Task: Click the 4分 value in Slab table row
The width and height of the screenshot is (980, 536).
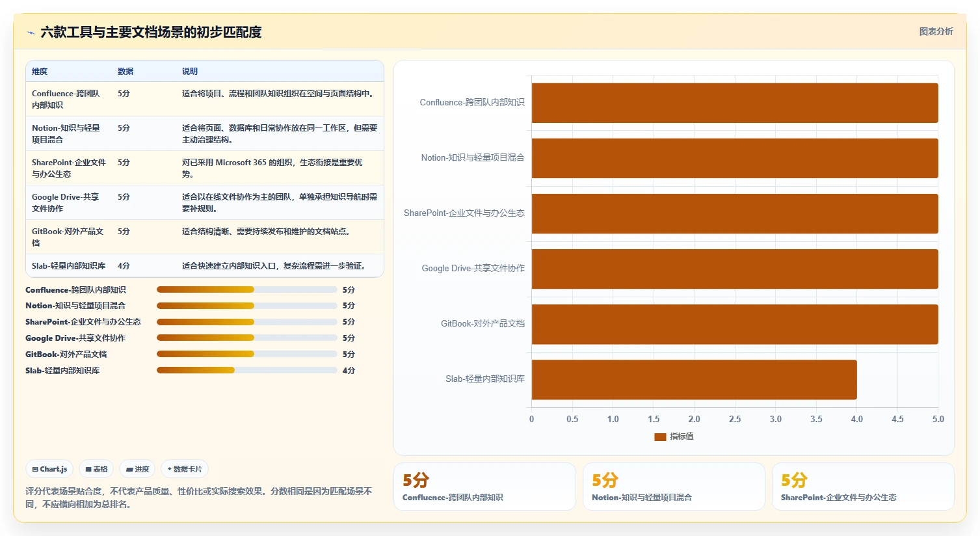Action: [124, 265]
